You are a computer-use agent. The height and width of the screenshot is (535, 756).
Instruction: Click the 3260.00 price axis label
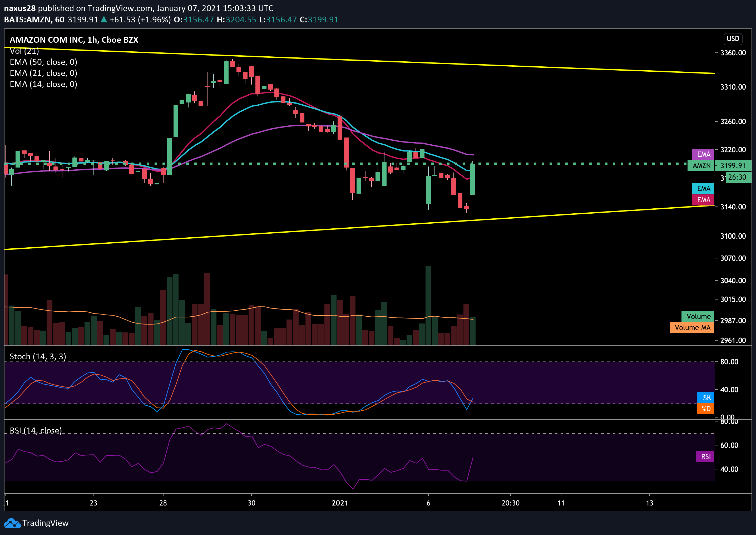click(733, 121)
